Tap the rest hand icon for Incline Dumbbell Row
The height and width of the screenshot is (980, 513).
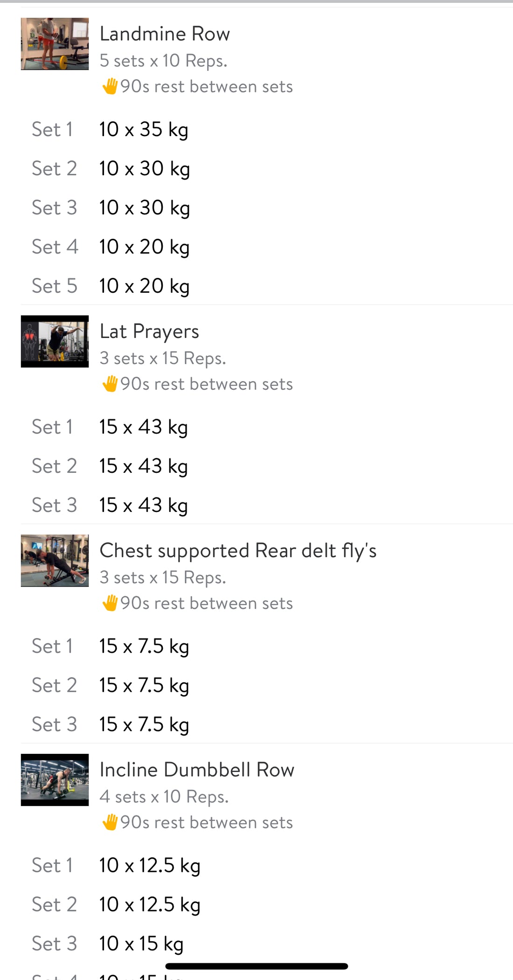pos(110,822)
